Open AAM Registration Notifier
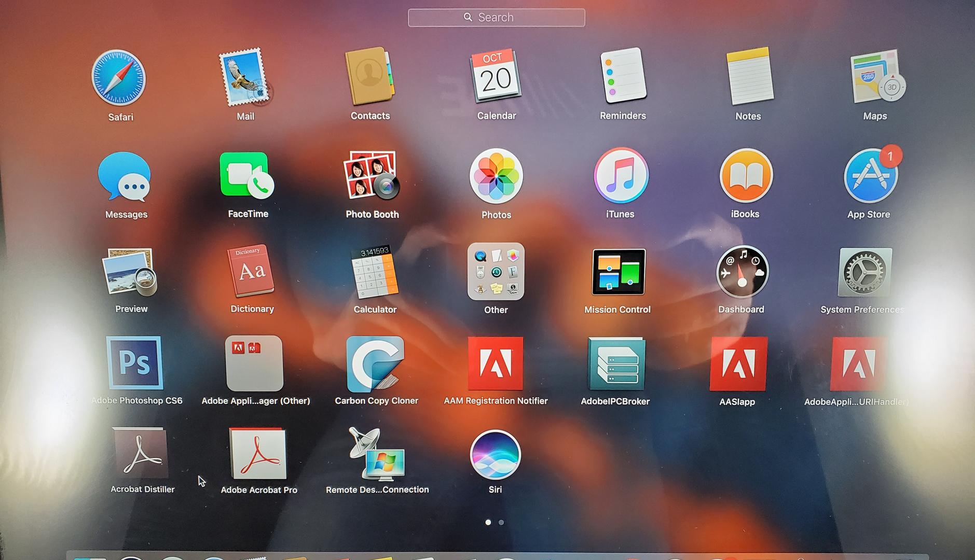This screenshot has width=975, height=560. 496,363
